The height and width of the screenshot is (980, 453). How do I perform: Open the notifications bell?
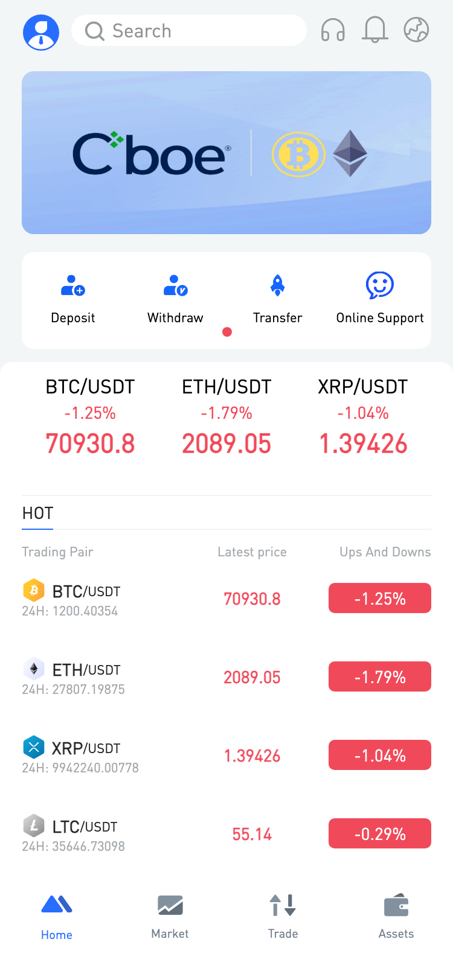[x=374, y=30]
